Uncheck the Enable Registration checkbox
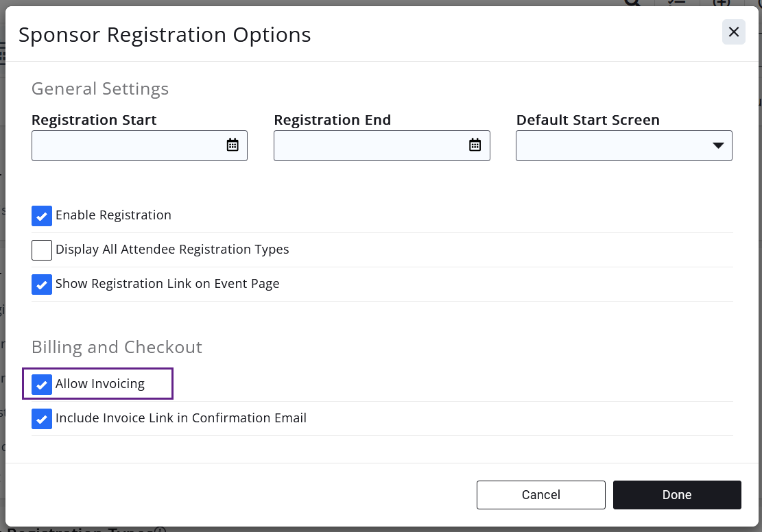 (x=42, y=216)
